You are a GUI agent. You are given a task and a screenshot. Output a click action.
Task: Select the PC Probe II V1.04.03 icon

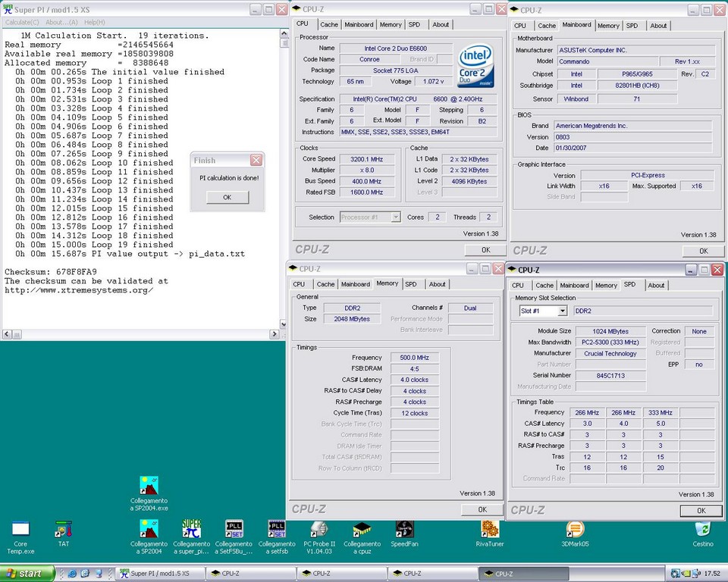coord(319,537)
